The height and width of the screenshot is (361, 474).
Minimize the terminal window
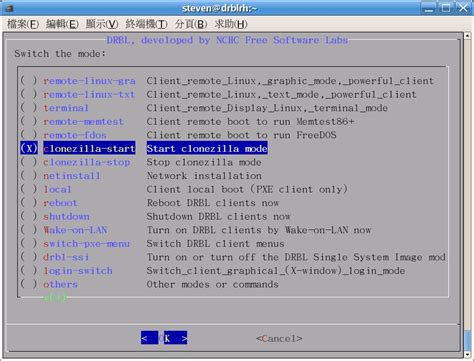tap(429, 8)
